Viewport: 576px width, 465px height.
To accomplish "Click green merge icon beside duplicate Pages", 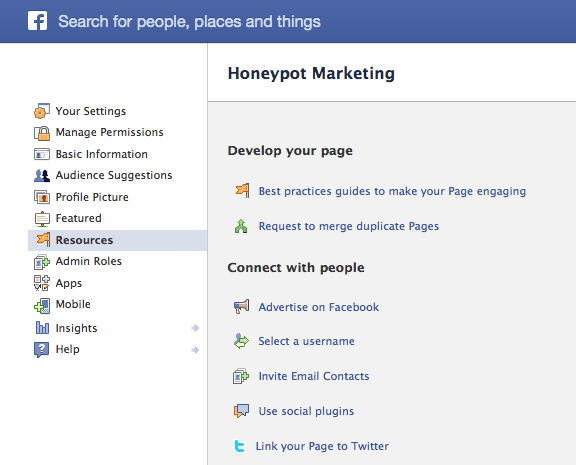I will 241,226.
